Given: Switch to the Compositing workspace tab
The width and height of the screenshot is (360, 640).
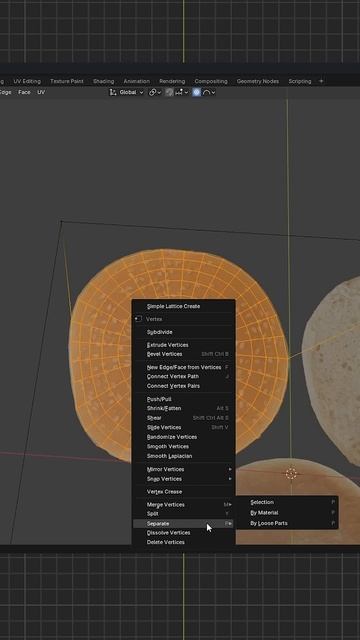Looking at the screenshot, I should [211, 81].
